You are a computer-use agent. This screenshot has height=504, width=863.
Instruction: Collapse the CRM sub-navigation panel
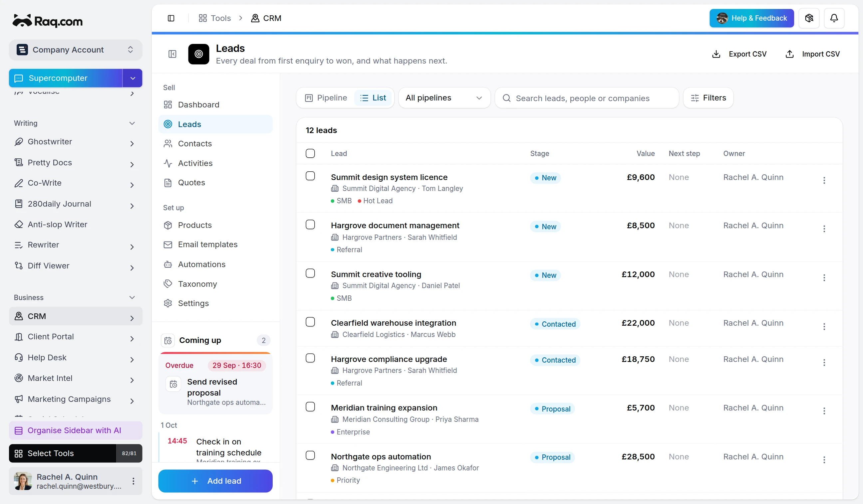pos(172,54)
